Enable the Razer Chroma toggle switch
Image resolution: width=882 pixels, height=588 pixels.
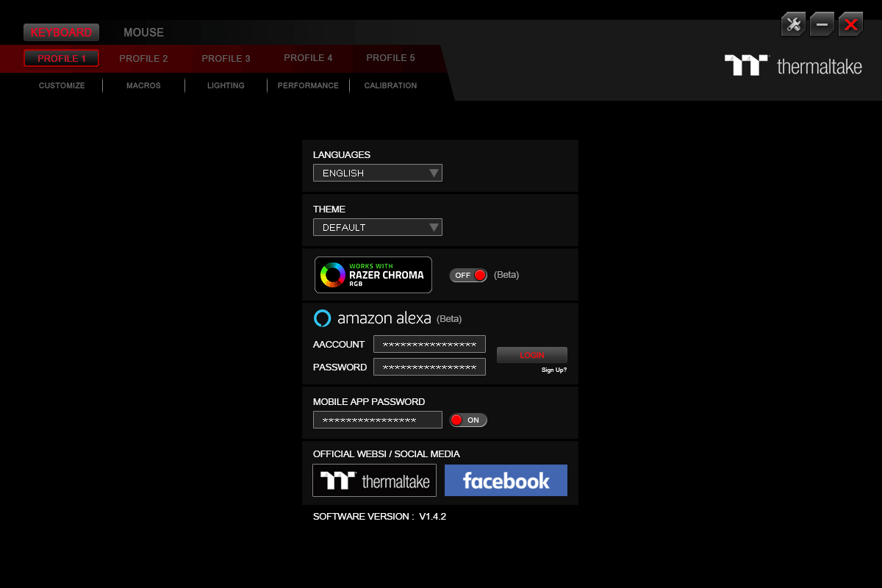(468, 275)
